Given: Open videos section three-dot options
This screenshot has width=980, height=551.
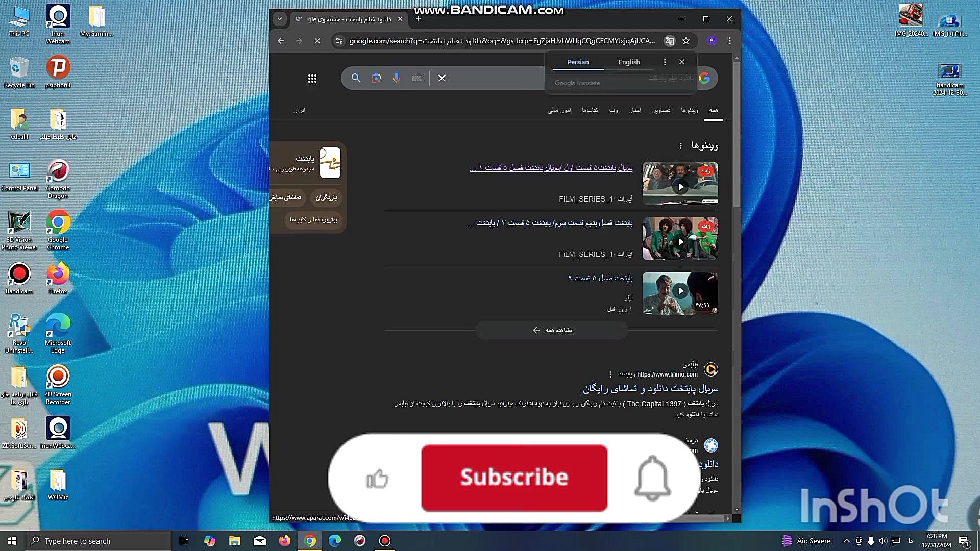Looking at the screenshot, I should pyautogui.click(x=681, y=146).
